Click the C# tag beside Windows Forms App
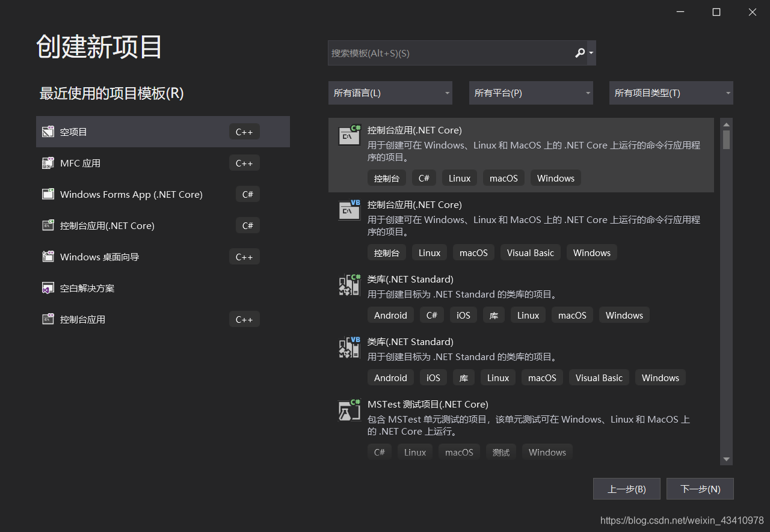The height and width of the screenshot is (532, 770). coord(248,194)
